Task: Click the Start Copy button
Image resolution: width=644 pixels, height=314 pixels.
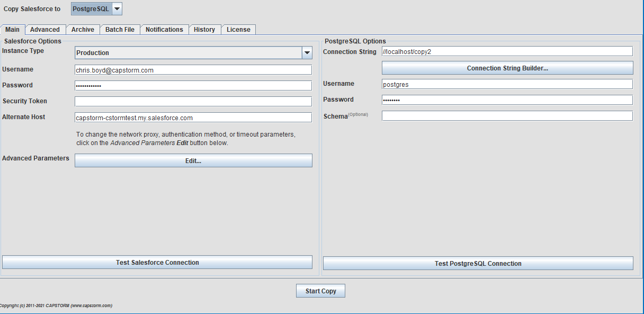Action: 320,291
